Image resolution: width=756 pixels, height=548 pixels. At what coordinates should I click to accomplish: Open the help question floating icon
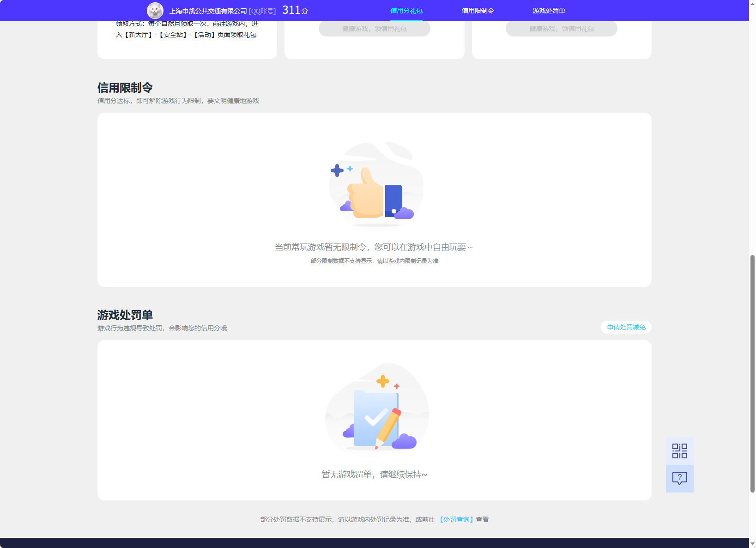679,478
